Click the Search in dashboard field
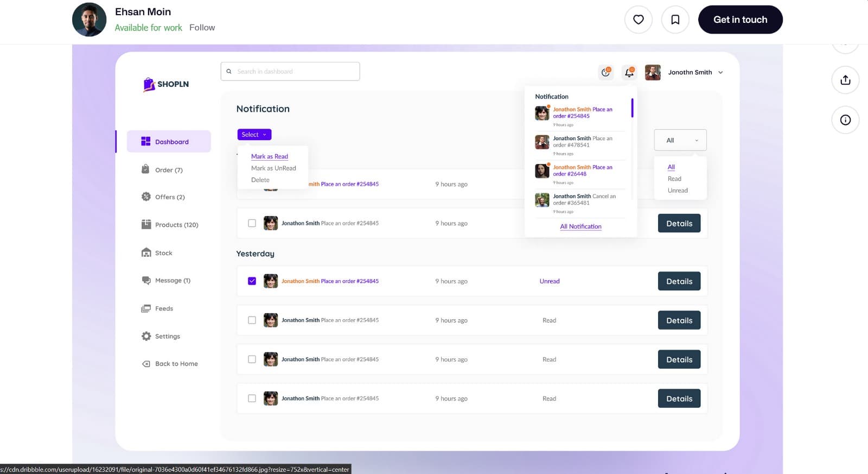 [290, 71]
